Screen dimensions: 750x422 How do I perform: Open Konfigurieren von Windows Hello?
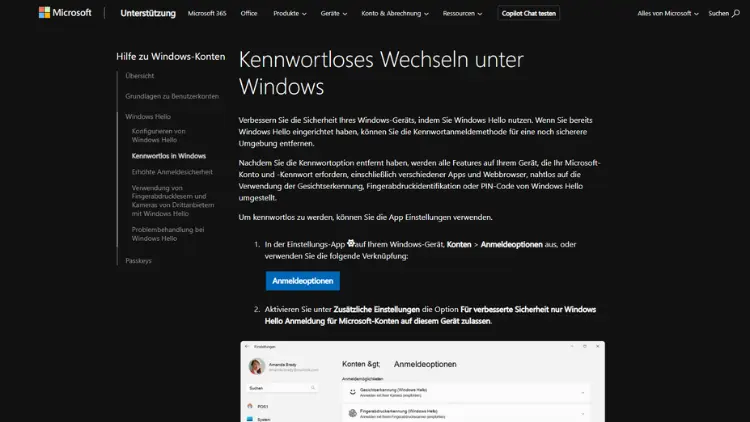(x=158, y=135)
